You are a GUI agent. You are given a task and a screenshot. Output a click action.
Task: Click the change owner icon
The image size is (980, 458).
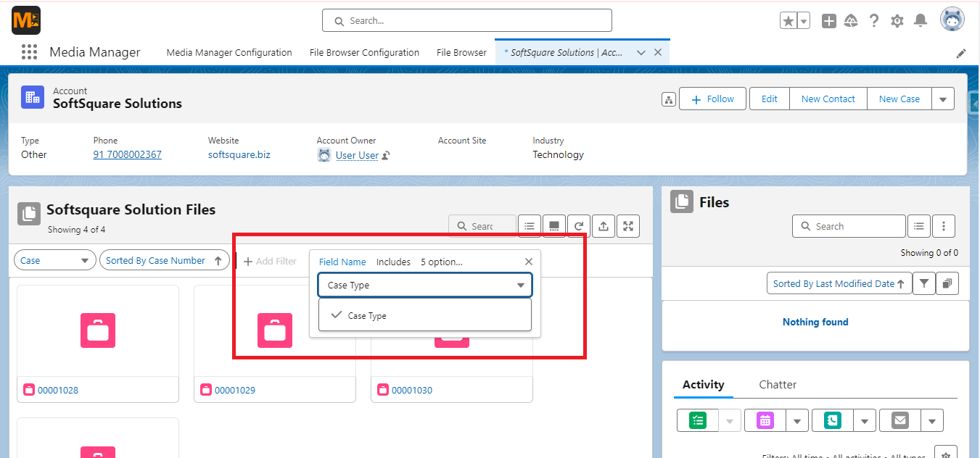point(387,155)
